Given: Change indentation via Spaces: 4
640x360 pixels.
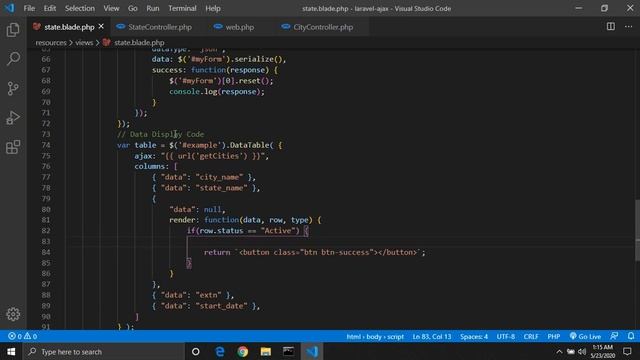Looking at the screenshot, I should [474, 336].
